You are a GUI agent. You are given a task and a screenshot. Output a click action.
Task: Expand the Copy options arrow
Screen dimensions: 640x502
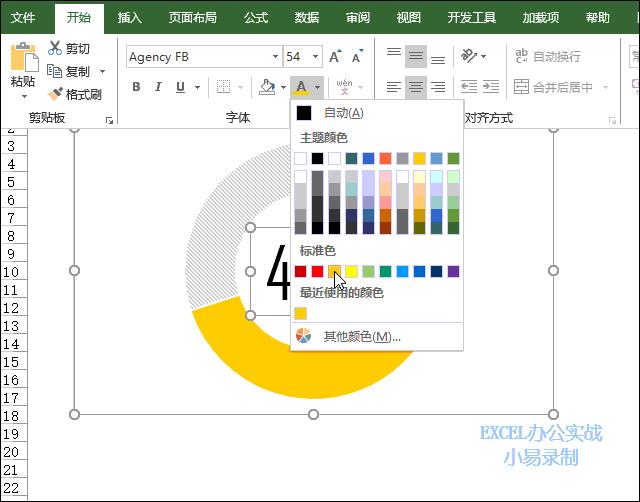point(102,71)
